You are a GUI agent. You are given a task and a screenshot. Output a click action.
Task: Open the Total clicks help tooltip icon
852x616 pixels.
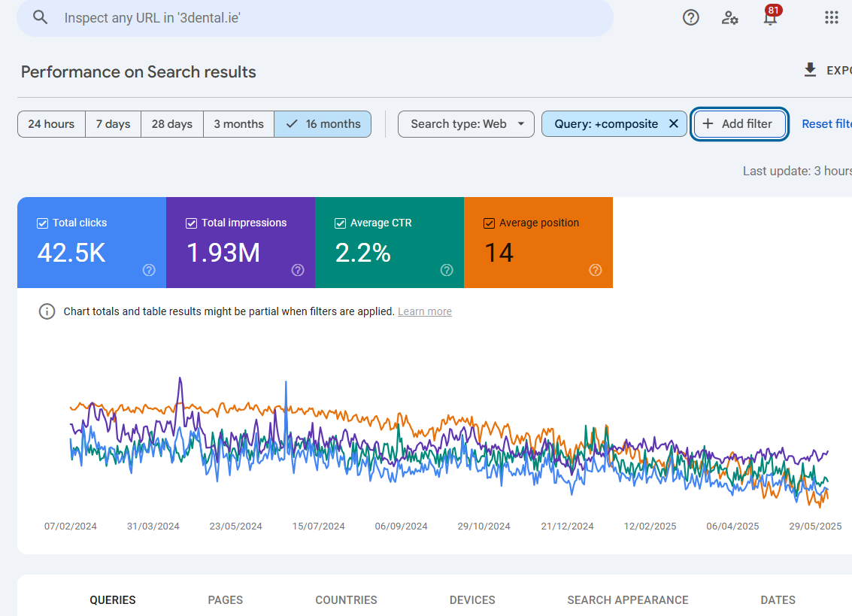coord(148,270)
